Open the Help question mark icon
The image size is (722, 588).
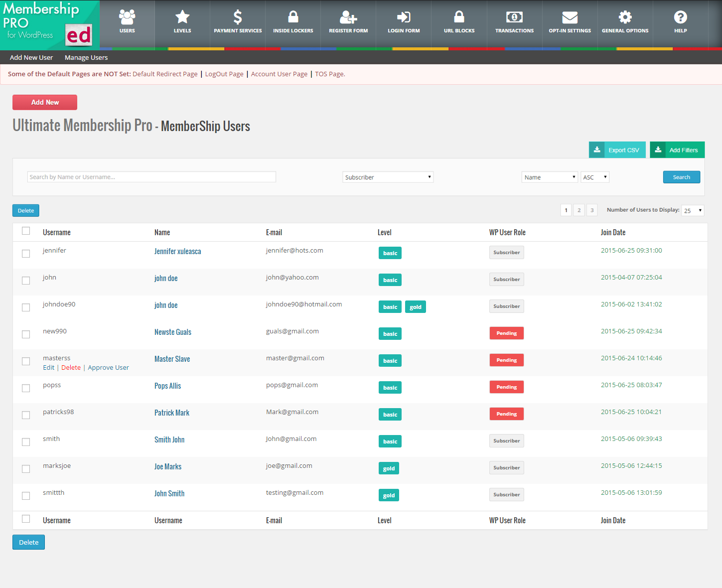[x=680, y=17]
